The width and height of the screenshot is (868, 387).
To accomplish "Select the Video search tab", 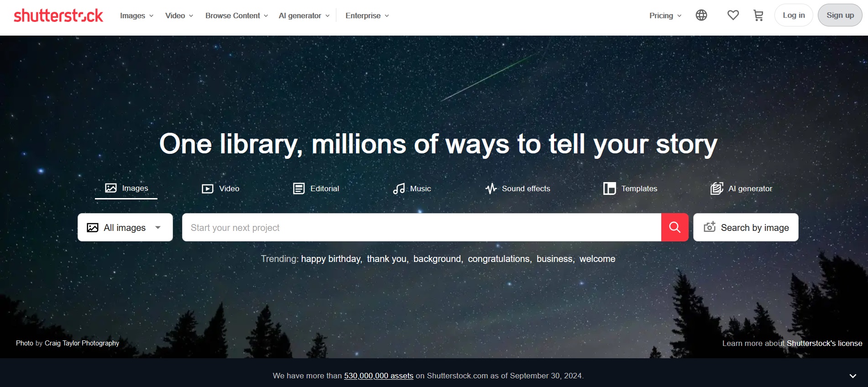I will click(x=220, y=188).
